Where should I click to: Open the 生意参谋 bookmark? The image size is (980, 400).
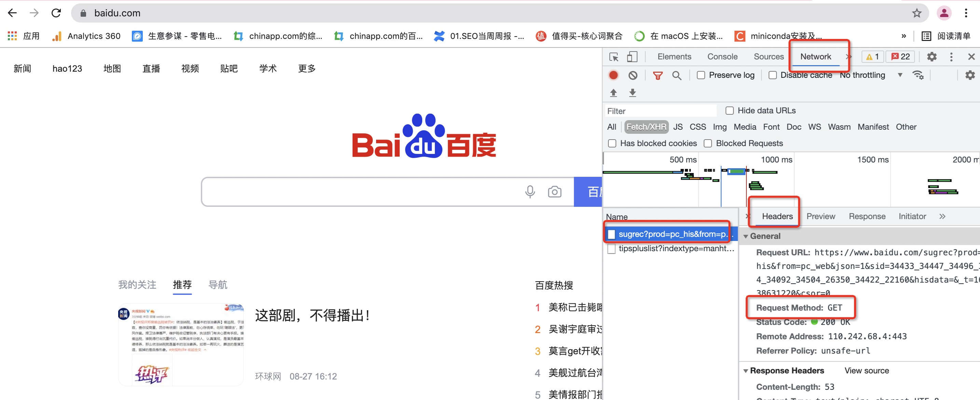[177, 36]
